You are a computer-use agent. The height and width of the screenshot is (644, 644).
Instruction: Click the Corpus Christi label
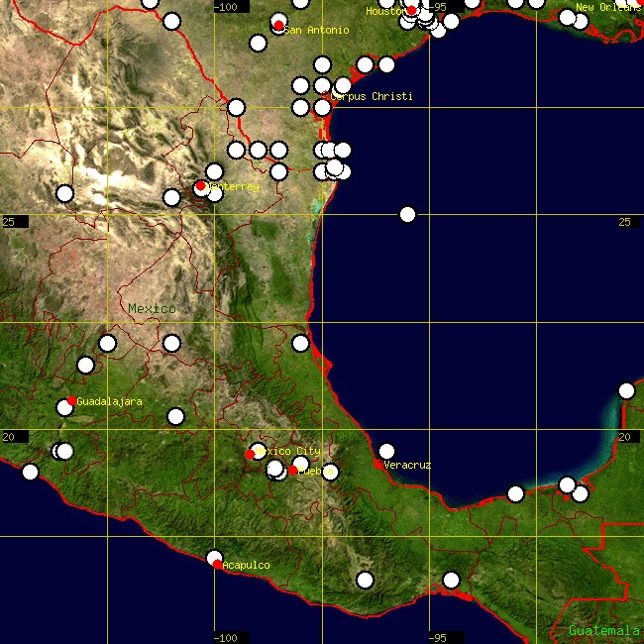click(x=371, y=96)
